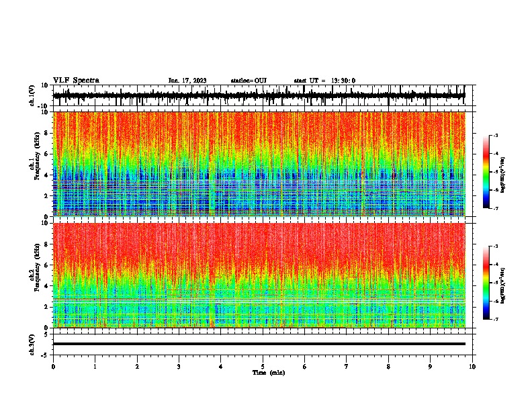532x411 pixels.
Task: Click the ch.3(V) axis label
Action: [x=32, y=345]
